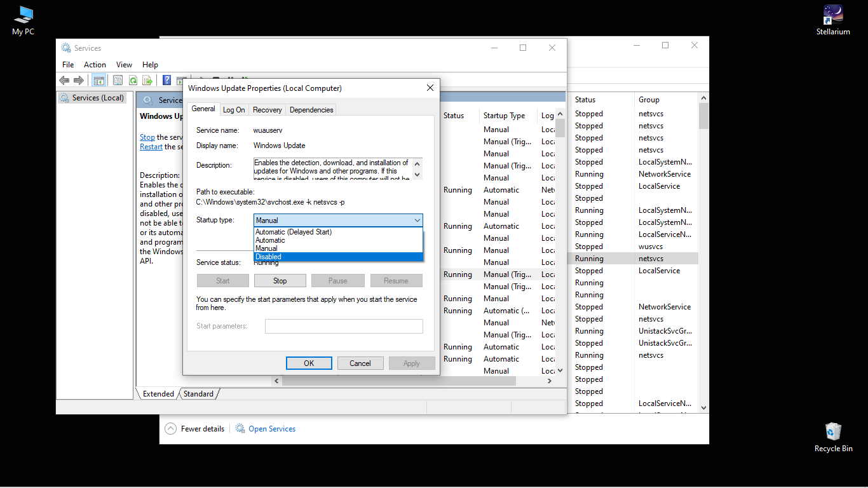Viewport: 868px width, 488px height.
Task: Select the highlighted Running netsvcs row
Action: point(633,259)
